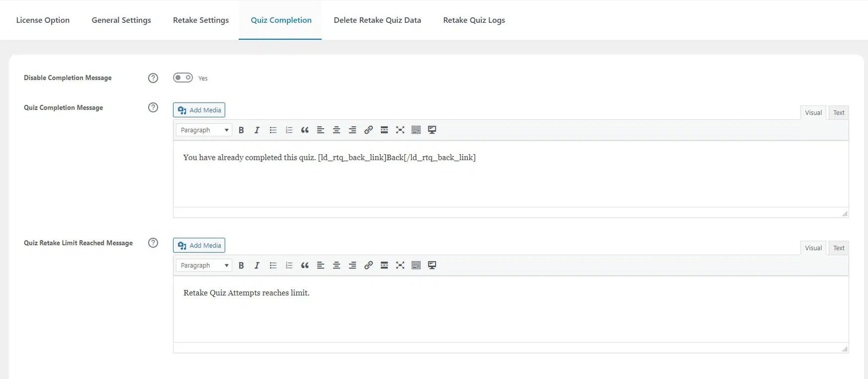The width and height of the screenshot is (868, 379).
Task: Insert numbered list in Retake Limit Reached editor
Action: click(x=289, y=265)
